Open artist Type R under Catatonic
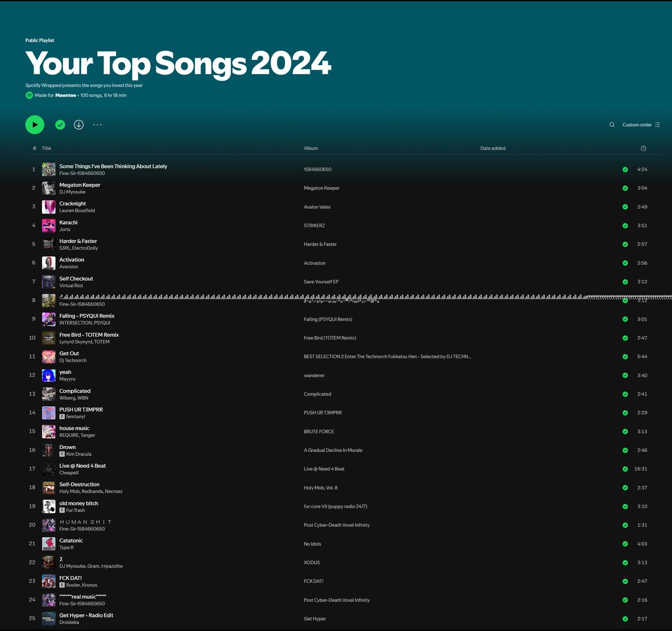The height and width of the screenshot is (631, 672). [x=66, y=548]
